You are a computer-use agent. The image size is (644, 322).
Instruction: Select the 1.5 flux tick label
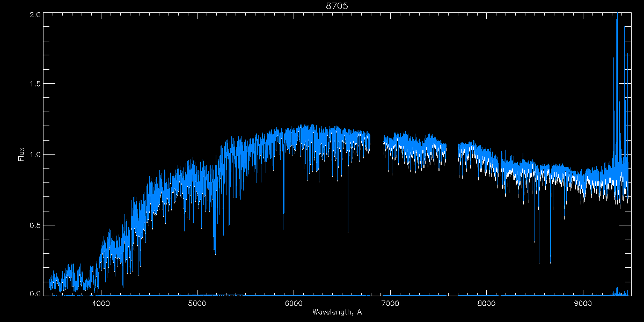click(33, 84)
